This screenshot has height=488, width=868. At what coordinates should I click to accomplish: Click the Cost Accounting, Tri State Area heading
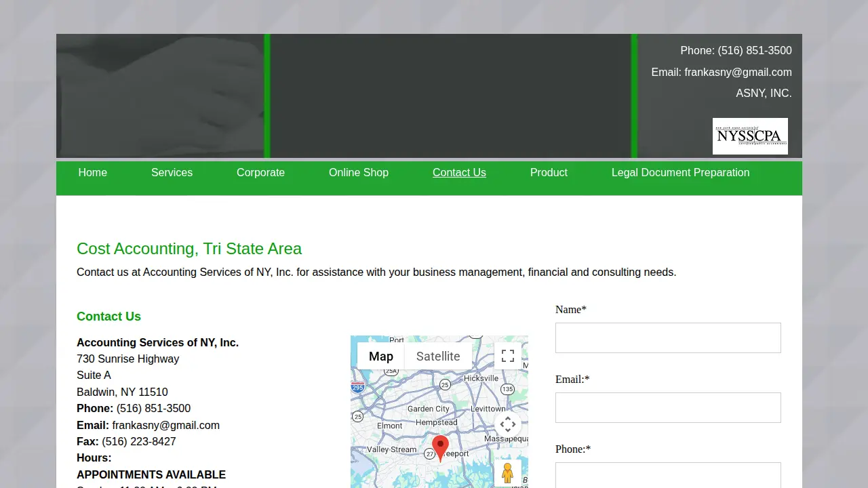[x=189, y=249]
